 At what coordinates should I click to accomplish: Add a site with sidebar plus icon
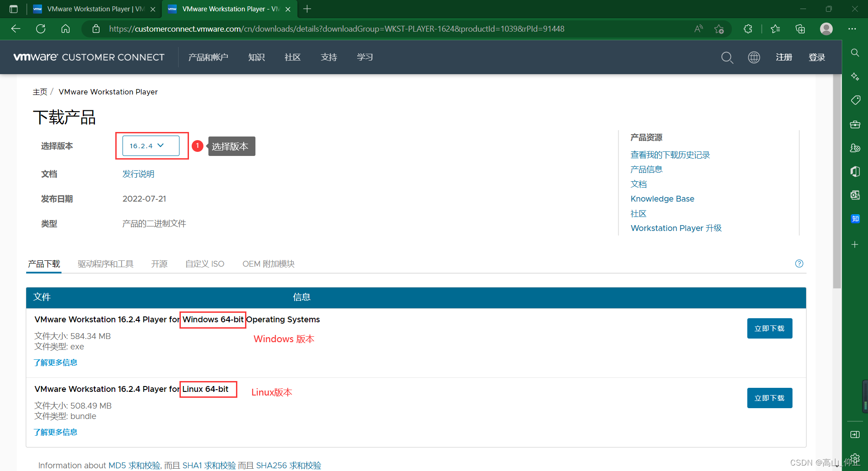coord(855,245)
